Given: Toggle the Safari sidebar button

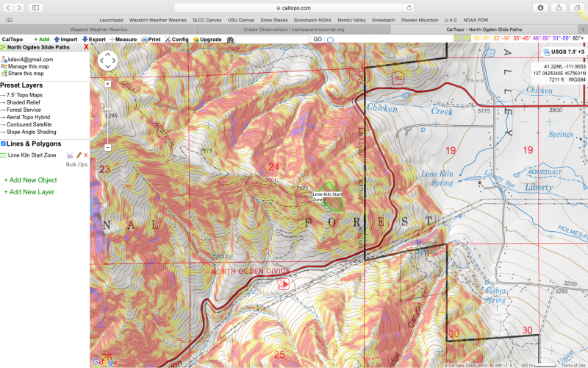Looking at the screenshot, I should coord(35,7).
